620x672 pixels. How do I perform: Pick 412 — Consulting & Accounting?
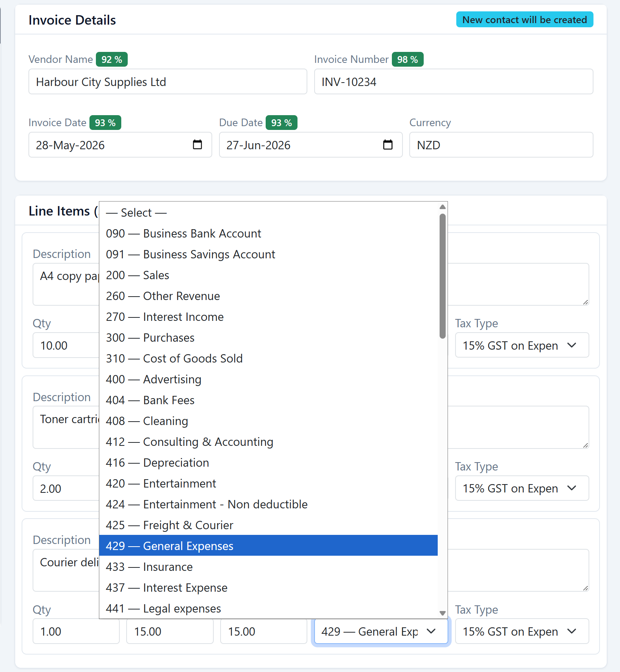[268, 442]
